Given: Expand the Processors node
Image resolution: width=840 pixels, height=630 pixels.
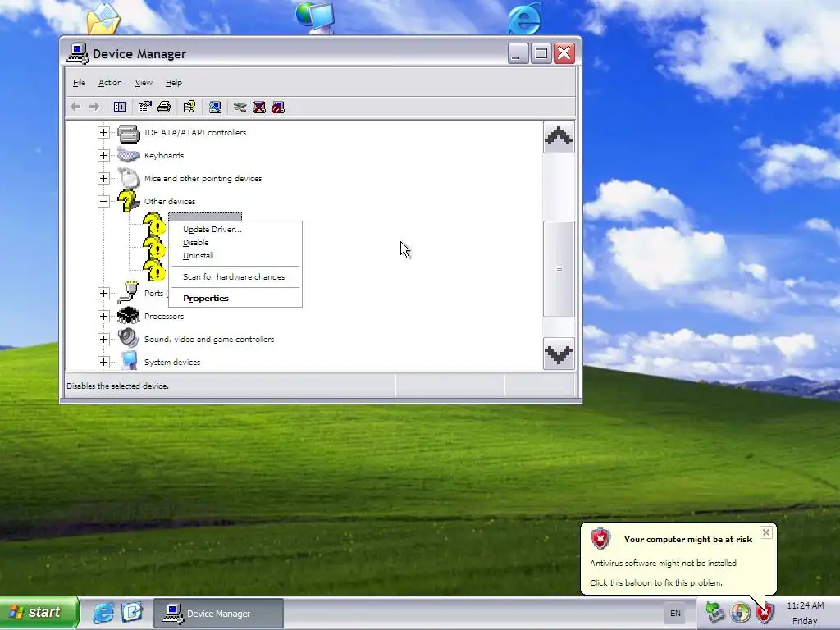Looking at the screenshot, I should click(104, 316).
